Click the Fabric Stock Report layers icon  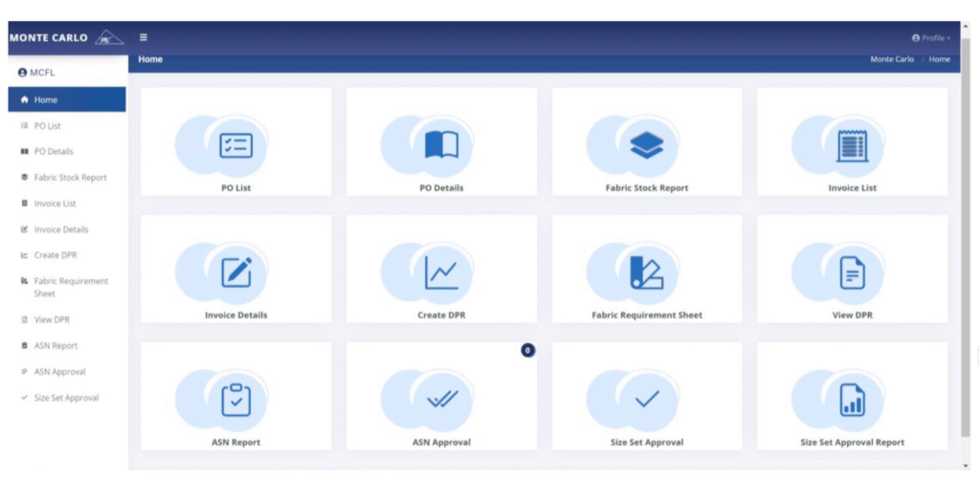coord(647,145)
